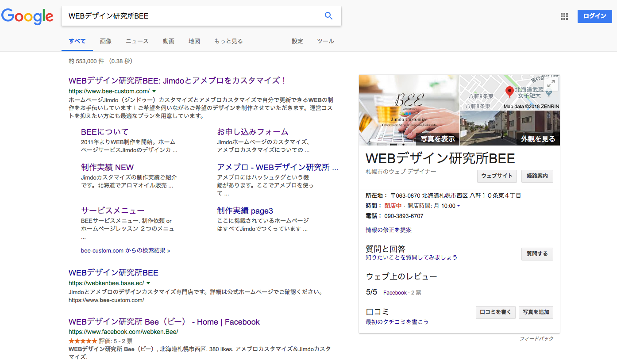Expand the map with the fullscreen arrows icon
Screen dimensions: 617x364
point(551,84)
